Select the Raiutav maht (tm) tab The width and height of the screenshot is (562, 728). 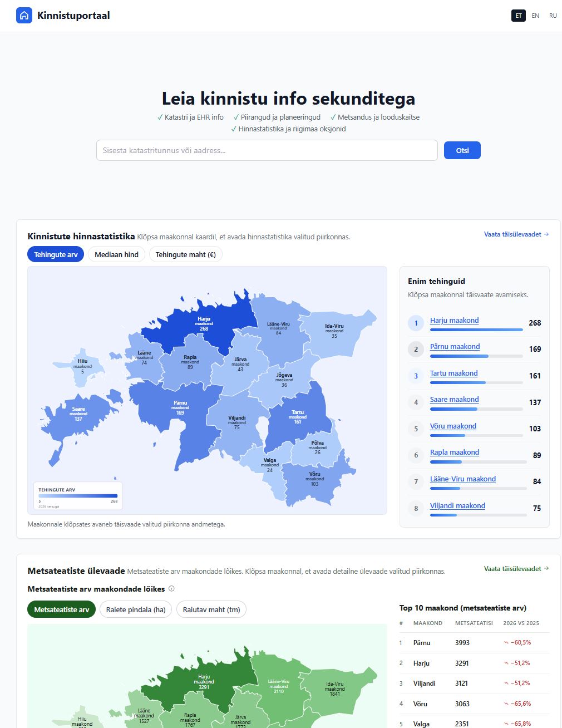tap(211, 609)
